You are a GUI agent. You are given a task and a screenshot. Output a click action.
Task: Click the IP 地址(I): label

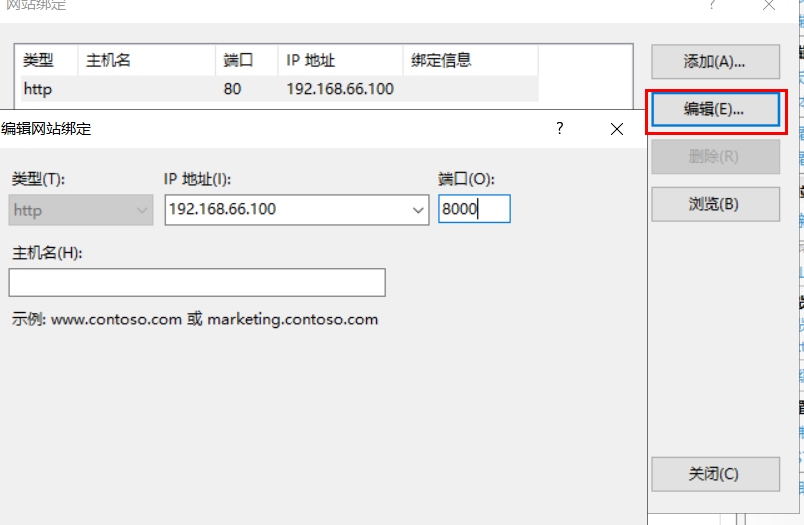coord(197,179)
